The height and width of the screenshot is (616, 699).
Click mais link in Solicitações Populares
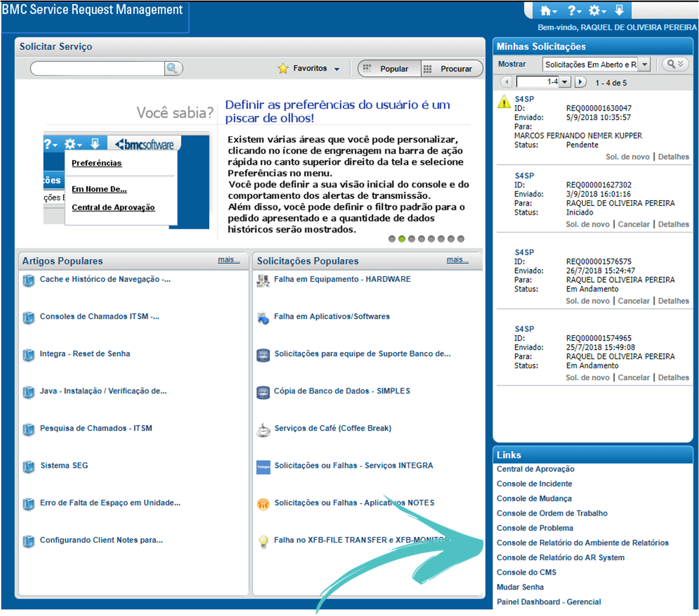click(x=457, y=260)
